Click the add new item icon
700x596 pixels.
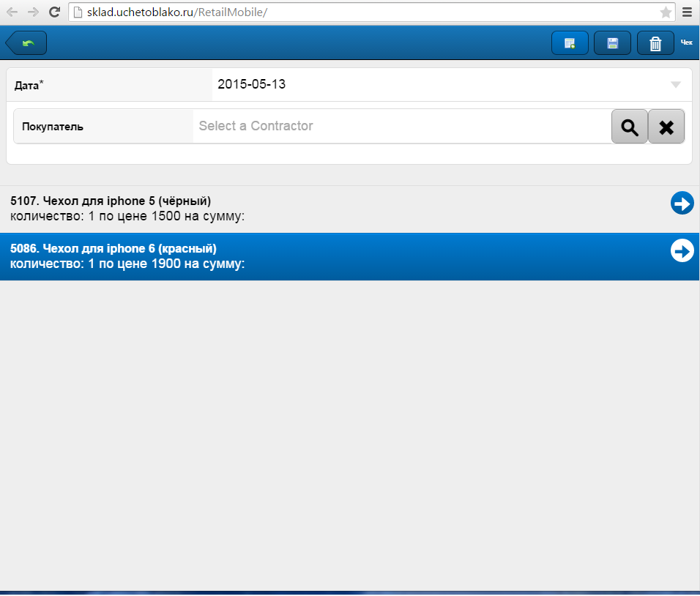tap(570, 43)
